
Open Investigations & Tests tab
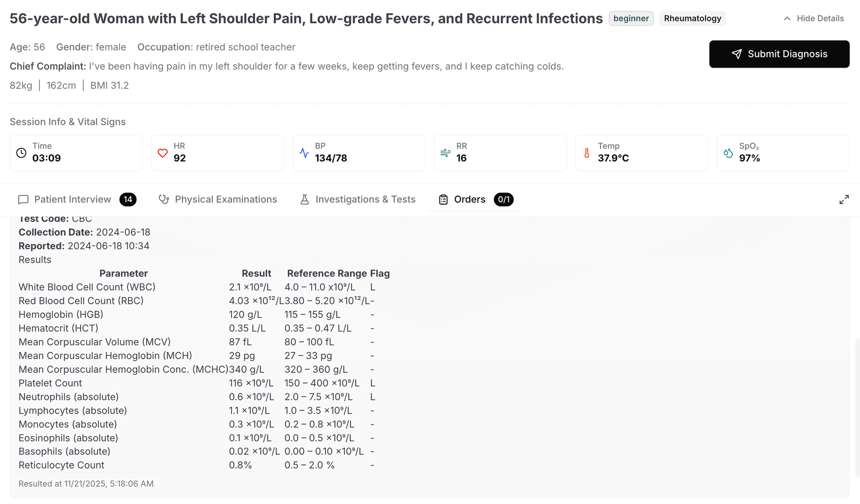tap(365, 200)
